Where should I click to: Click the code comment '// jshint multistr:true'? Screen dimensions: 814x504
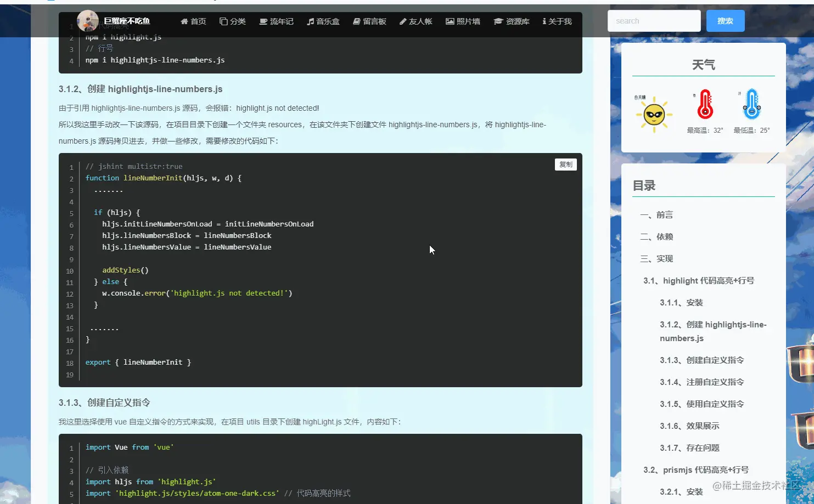[x=134, y=167]
